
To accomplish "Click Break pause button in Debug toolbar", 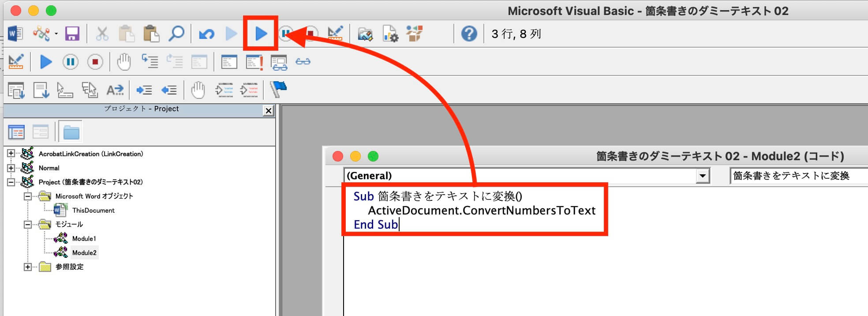I will (71, 62).
